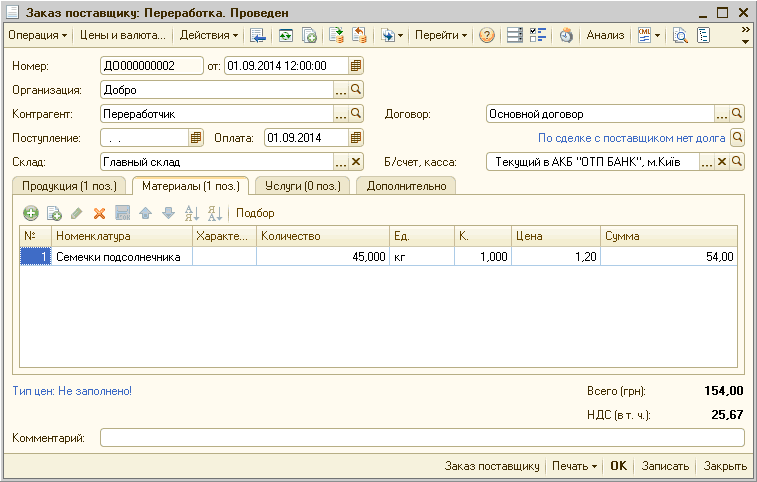Add a new row with green plus
The height and width of the screenshot is (482, 757).
[31, 213]
